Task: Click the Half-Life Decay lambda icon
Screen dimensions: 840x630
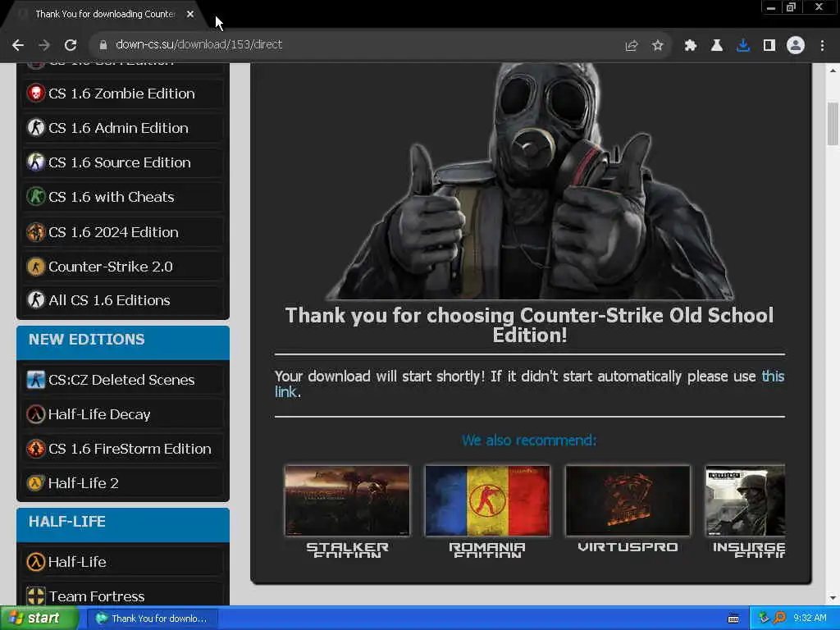Action: click(x=36, y=414)
